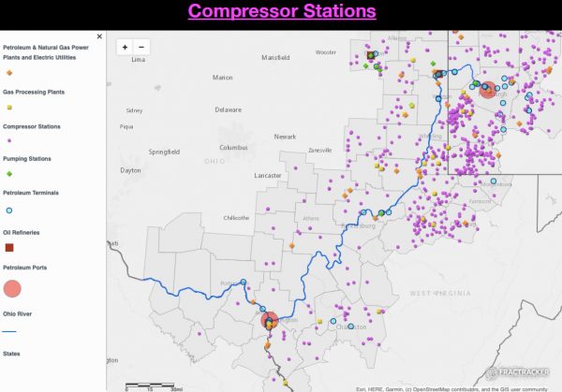Click the Columbus city label on map

coord(233,148)
